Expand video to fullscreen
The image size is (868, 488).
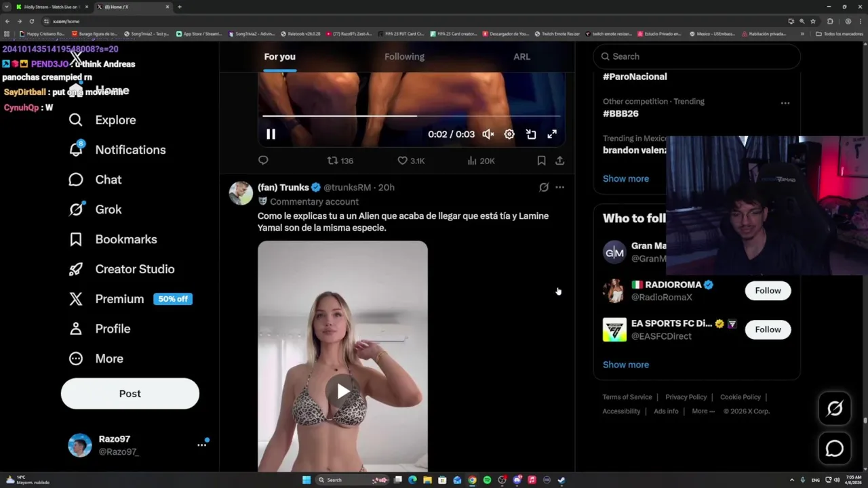(x=552, y=134)
